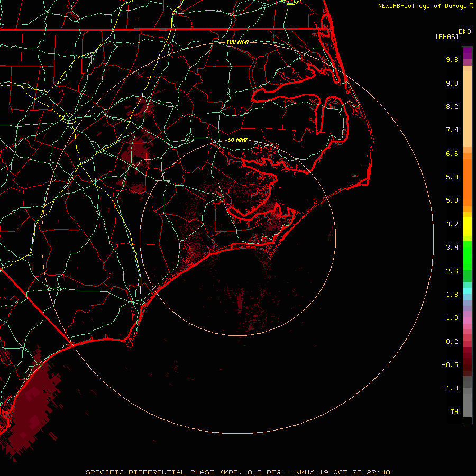
Task: Click the 1.0 scale value
Action: point(452,318)
